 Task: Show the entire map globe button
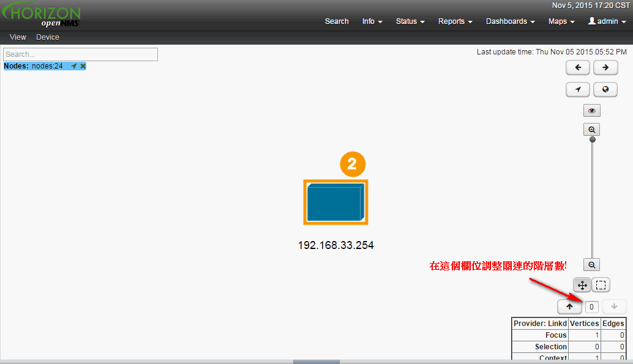point(605,89)
